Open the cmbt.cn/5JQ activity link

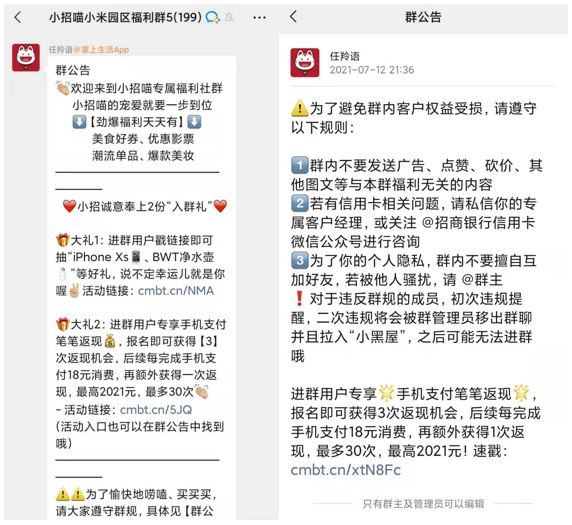(156, 410)
